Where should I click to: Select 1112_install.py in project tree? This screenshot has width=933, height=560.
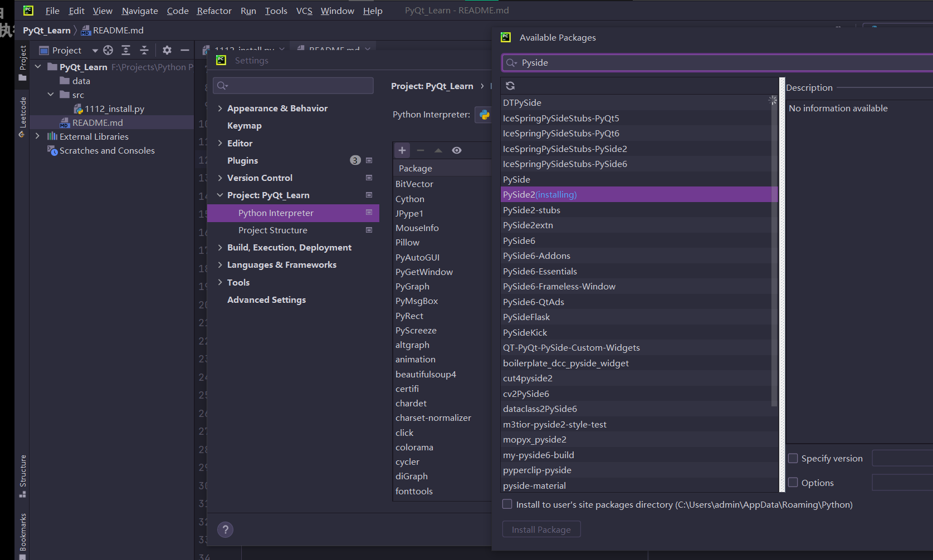[114, 109]
